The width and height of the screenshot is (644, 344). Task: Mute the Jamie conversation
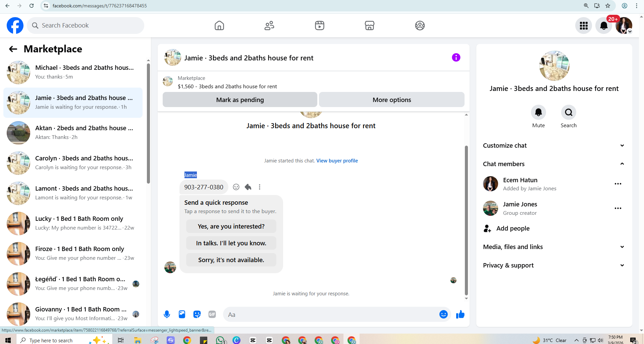(538, 112)
